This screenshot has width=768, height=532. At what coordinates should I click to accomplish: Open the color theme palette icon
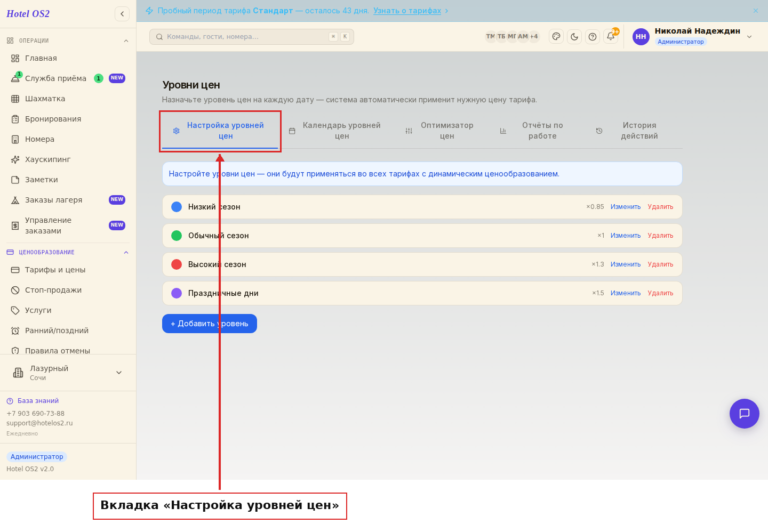coord(556,36)
